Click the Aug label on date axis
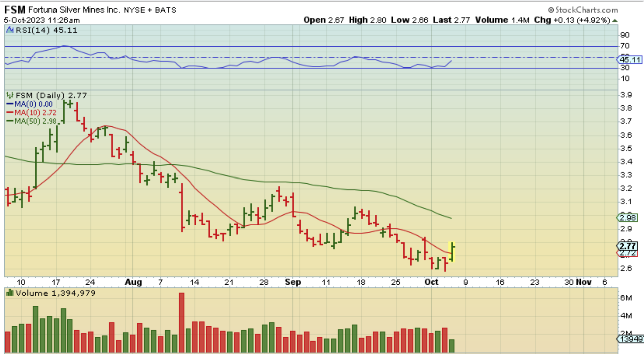The height and width of the screenshot is (354, 644). point(133,282)
